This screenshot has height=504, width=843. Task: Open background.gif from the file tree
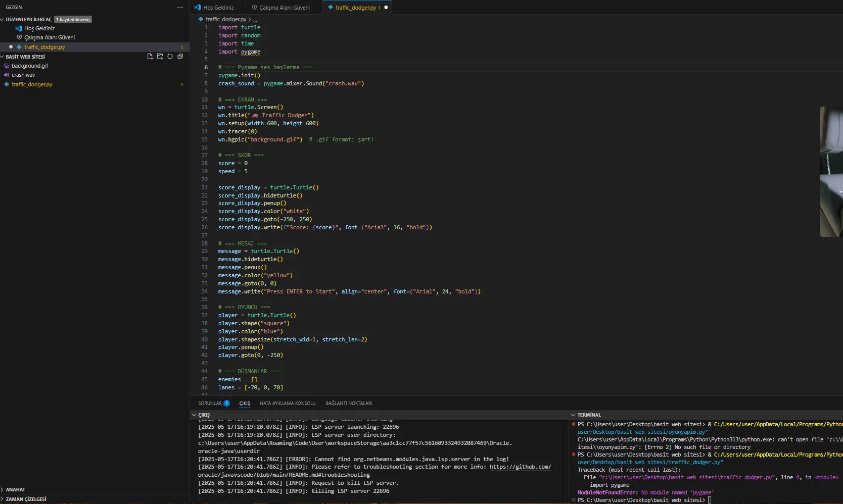30,66
